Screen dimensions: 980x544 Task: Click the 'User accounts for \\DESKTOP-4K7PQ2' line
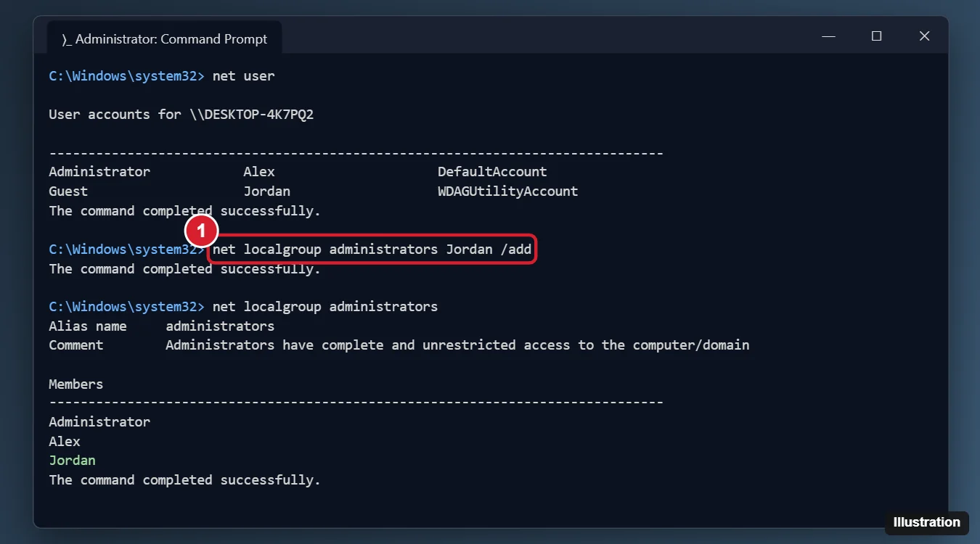tap(181, 115)
